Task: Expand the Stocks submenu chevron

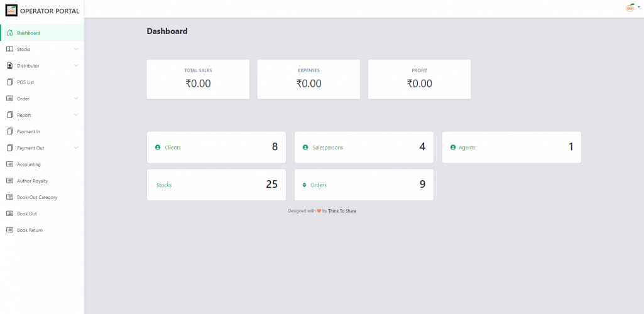Action: coord(76,49)
